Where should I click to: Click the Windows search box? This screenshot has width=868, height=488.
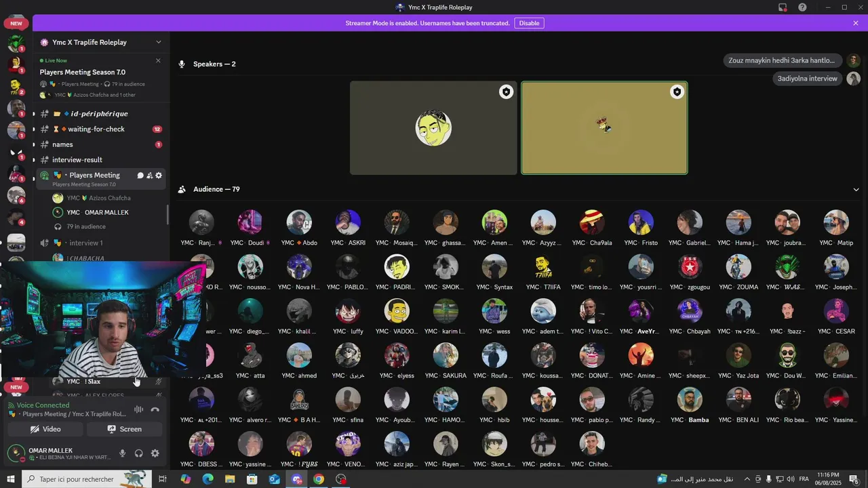tap(87, 479)
